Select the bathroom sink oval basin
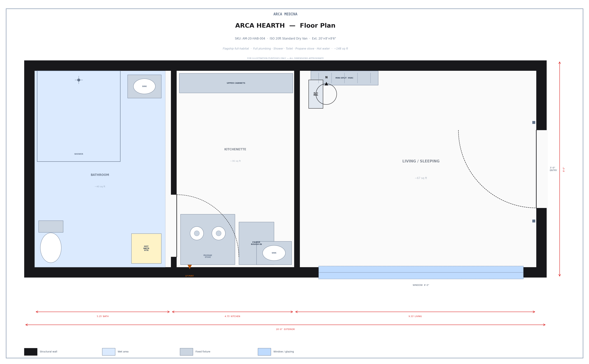 pyautogui.click(x=144, y=86)
